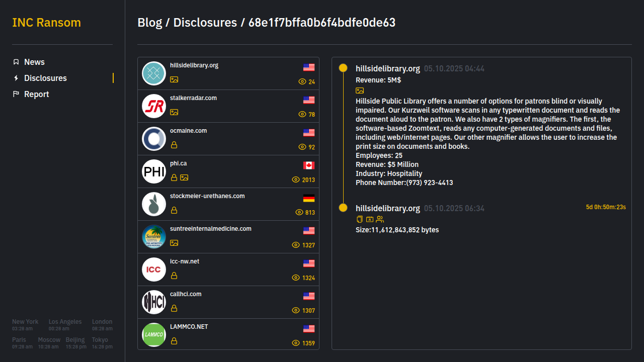Click the second timeline dot at 06:34
Screen dimensions: 644x362
tap(343, 208)
